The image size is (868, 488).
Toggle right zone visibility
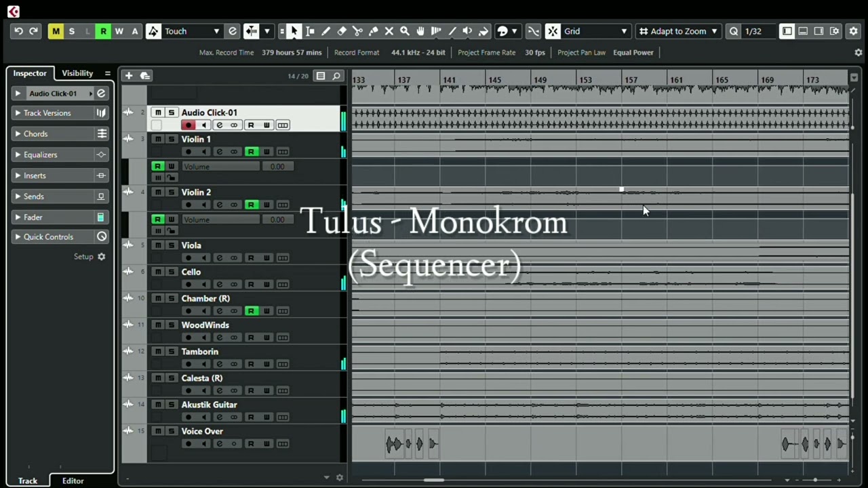point(818,31)
